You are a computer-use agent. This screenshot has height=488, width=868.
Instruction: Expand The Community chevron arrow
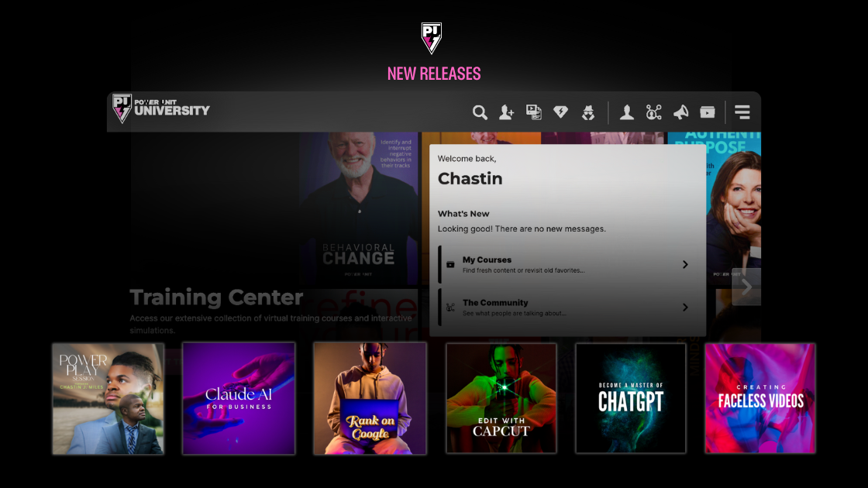(685, 307)
